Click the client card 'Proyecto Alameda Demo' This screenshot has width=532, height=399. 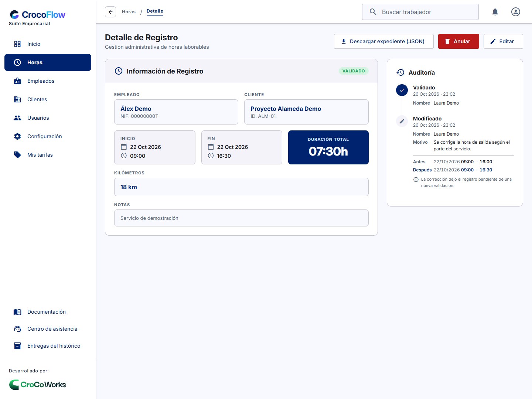click(x=306, y=112)
